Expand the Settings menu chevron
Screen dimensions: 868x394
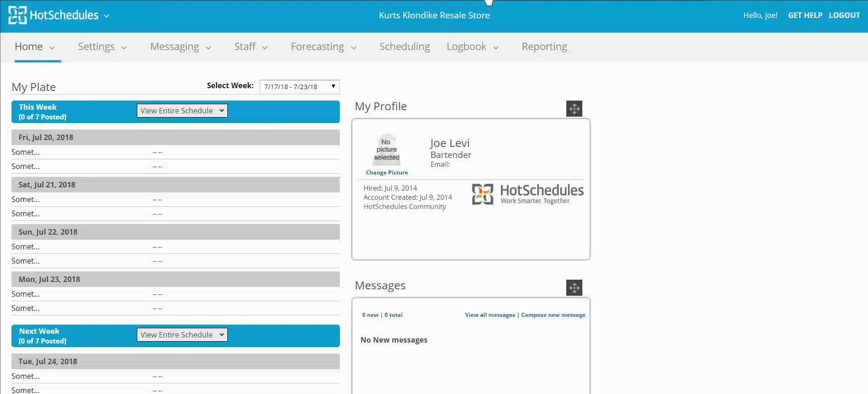click(x=124, y=48)
